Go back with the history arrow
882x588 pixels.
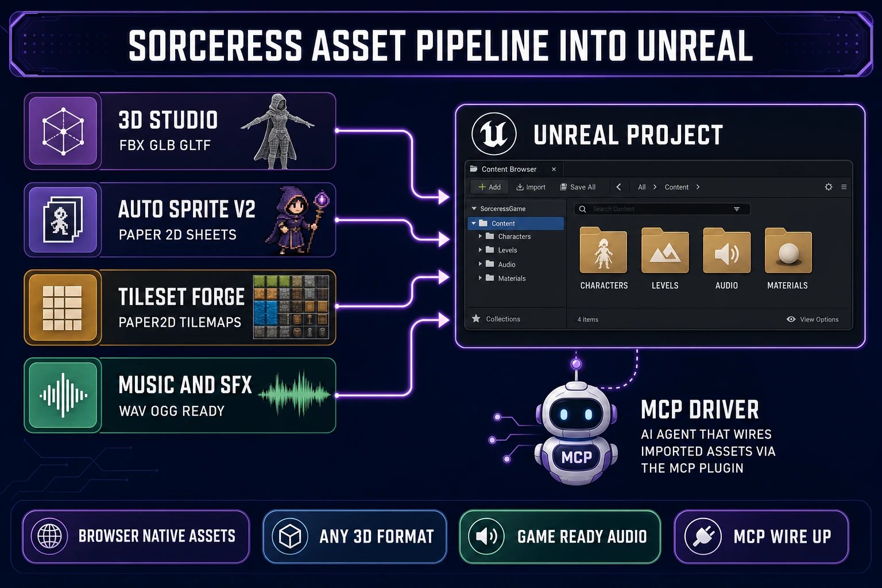tap(618, 187)
